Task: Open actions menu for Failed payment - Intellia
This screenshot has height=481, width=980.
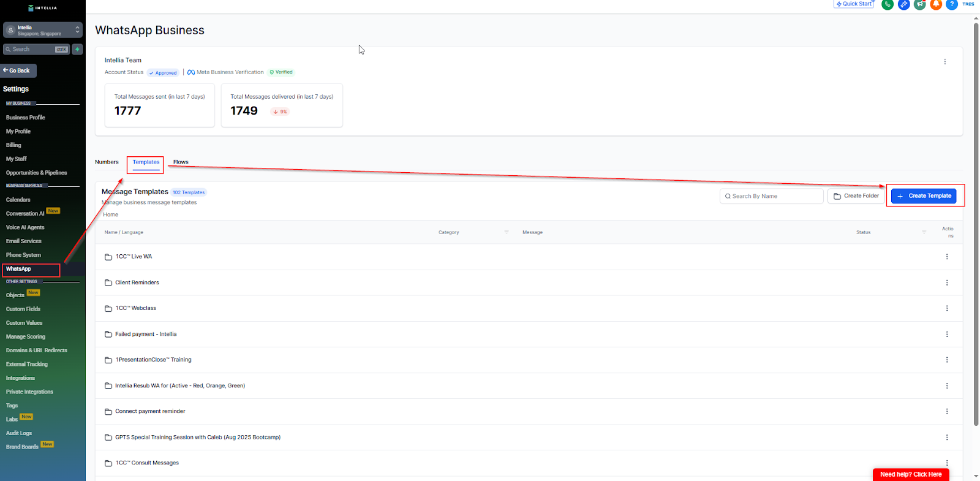Action: click(x=947, y=334)
